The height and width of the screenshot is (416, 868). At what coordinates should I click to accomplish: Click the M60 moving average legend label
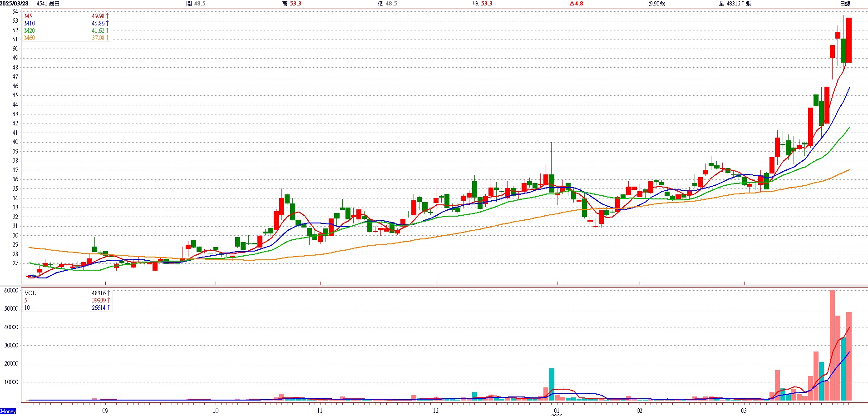click(30, 38)
